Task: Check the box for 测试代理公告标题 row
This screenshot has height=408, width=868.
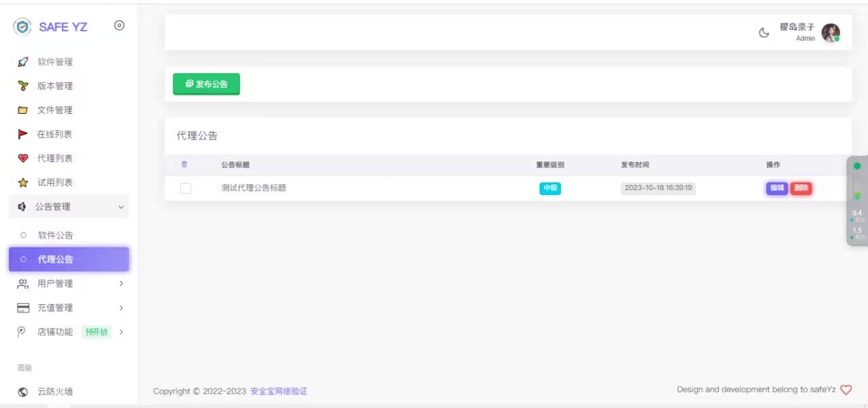Action: (186, 188)
